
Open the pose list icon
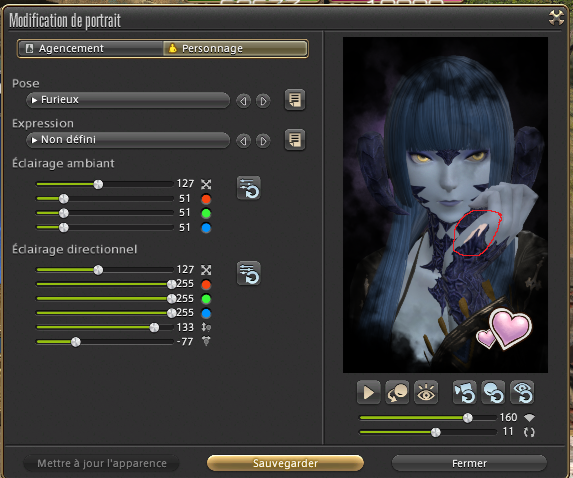point(295,100)
